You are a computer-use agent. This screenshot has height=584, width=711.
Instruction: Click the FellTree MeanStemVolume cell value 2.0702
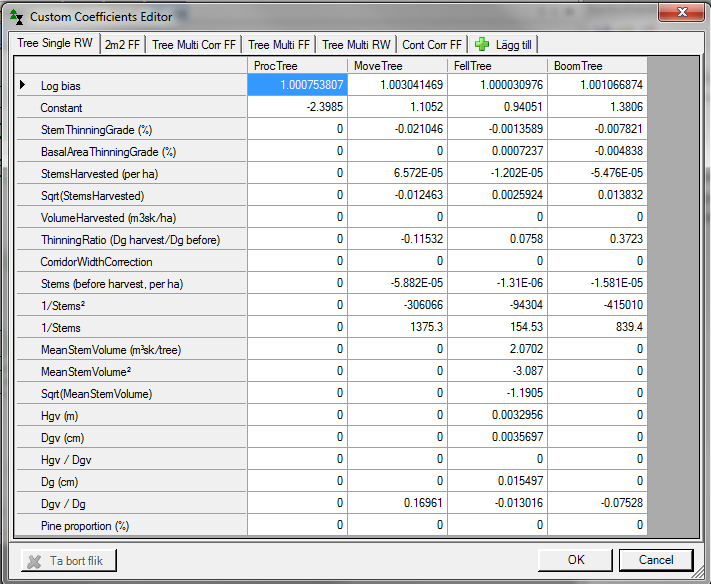click(497, 350)
